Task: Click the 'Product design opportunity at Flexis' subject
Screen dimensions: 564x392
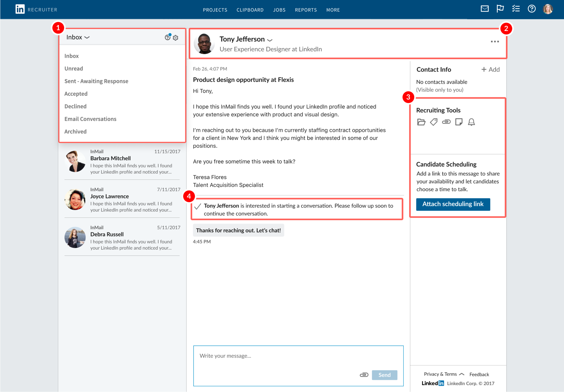Action: [243, 80]
